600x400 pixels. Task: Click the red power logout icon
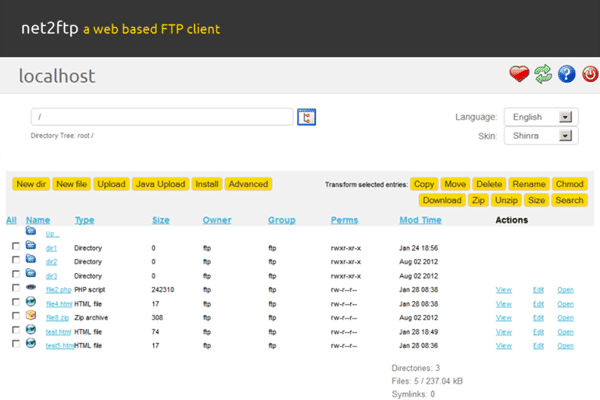(590, 74)
